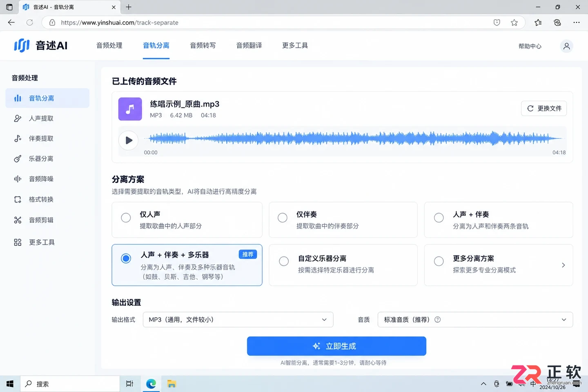The image size is (588, 392).
Task: Refresh the page using browser reload icon
Action: pos(29,22)
